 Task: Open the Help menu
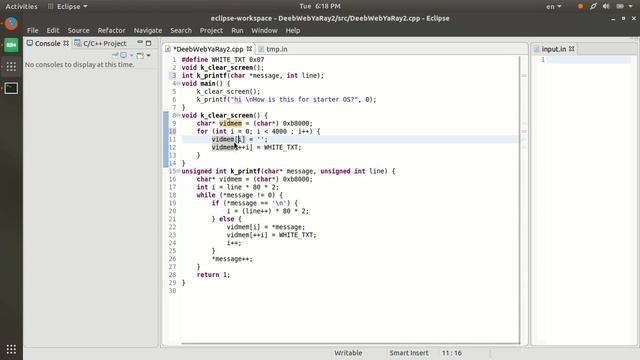293,30
